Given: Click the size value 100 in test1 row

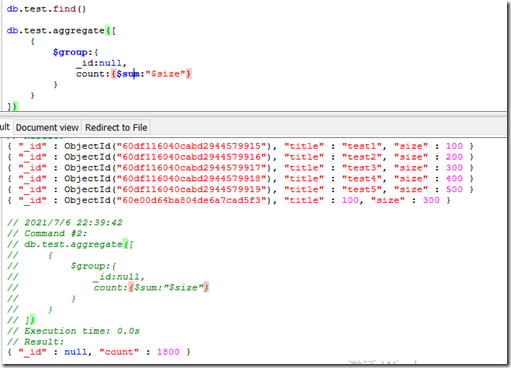Looking at the screenshot, I should [x=454, y=146].
